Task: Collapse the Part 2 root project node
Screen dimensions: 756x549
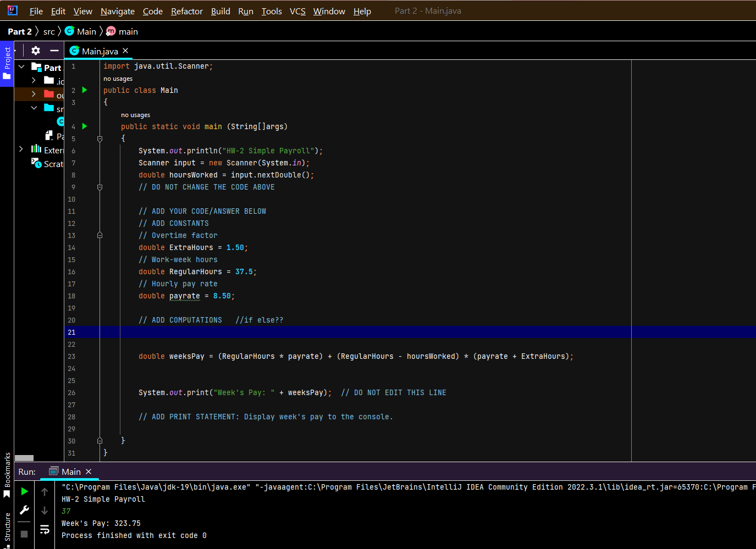Action: [21, 66]
